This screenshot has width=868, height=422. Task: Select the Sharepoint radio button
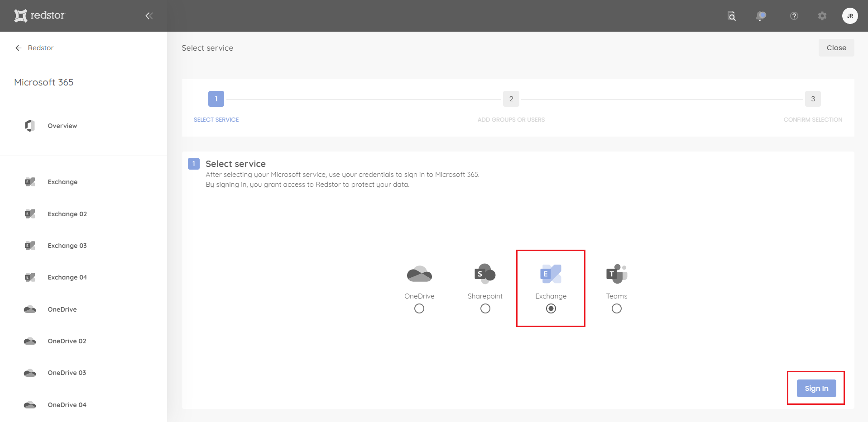[485, 308]
